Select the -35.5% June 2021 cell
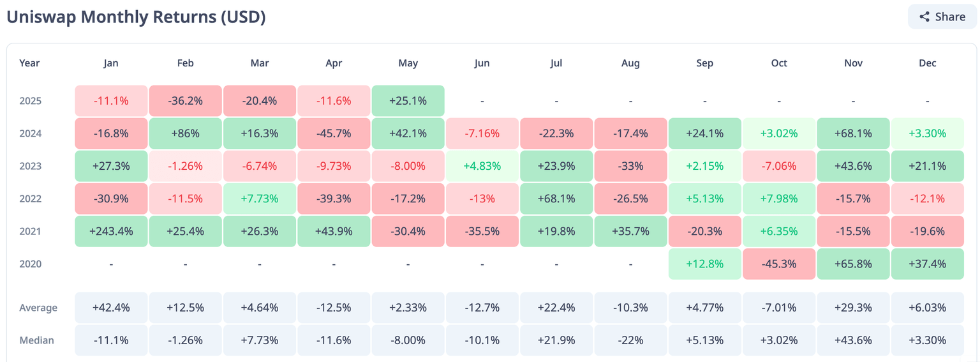980x362 pixels. coord(482,231)
